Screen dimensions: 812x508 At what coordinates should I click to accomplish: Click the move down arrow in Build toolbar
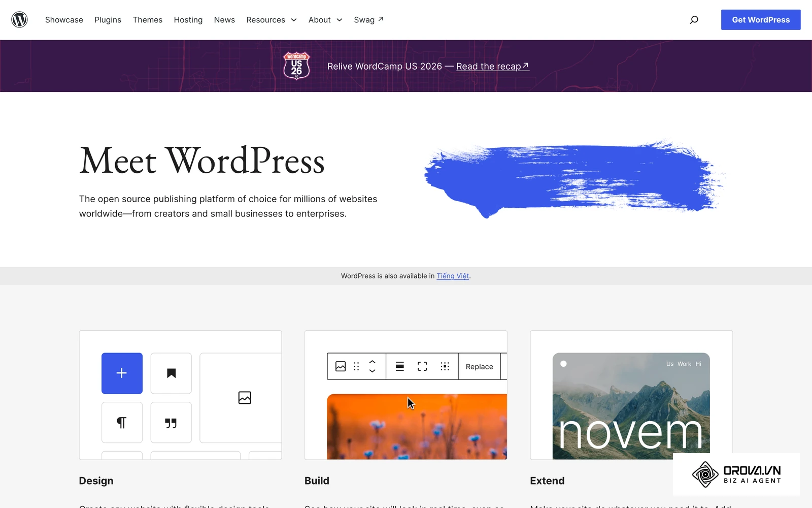(x=372, y=371)
